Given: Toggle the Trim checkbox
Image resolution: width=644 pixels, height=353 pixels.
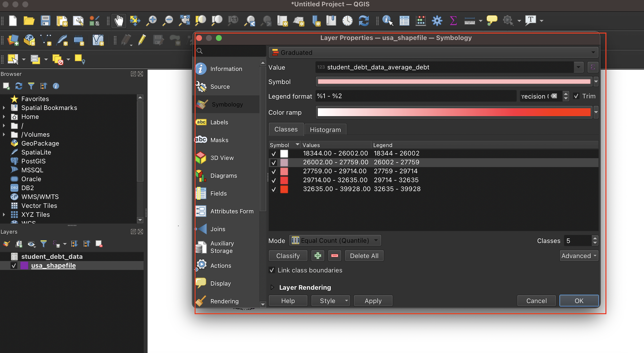Looking at the screenshot, I should (x=576, y=96).
